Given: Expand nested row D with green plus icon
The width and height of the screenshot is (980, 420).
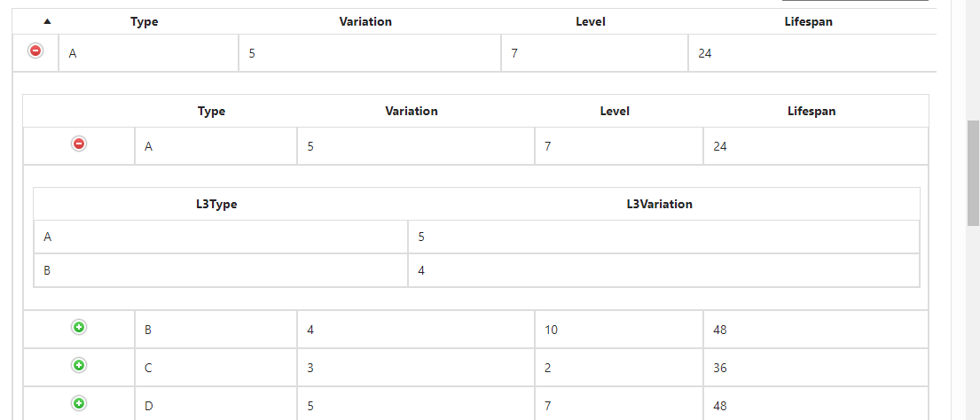Looking at the screenshot, I should coord(79,404).
